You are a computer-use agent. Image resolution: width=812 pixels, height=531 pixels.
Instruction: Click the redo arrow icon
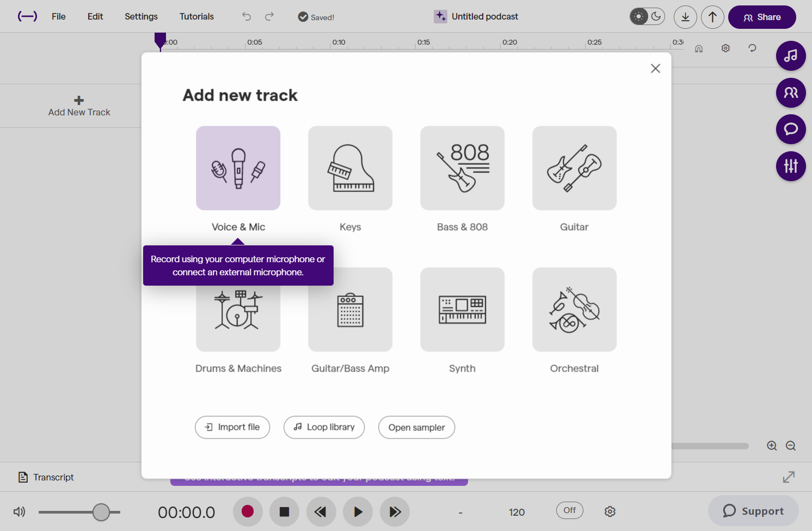point(269,16)
